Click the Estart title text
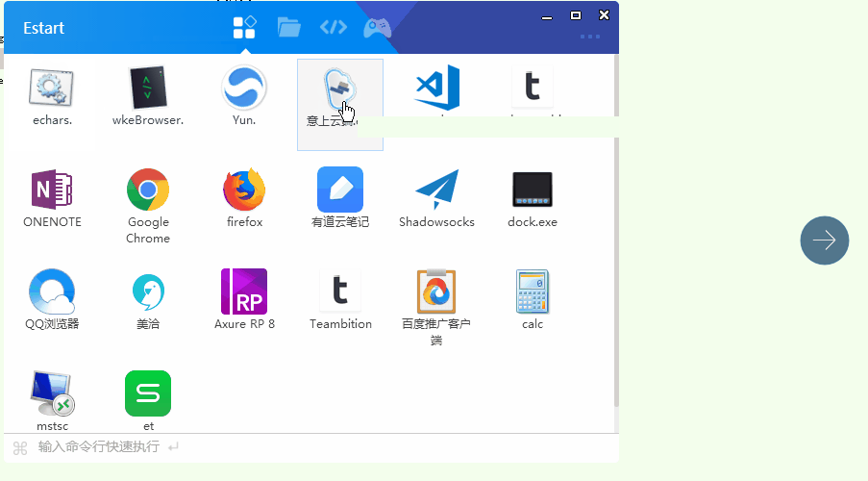 (43, 28)
